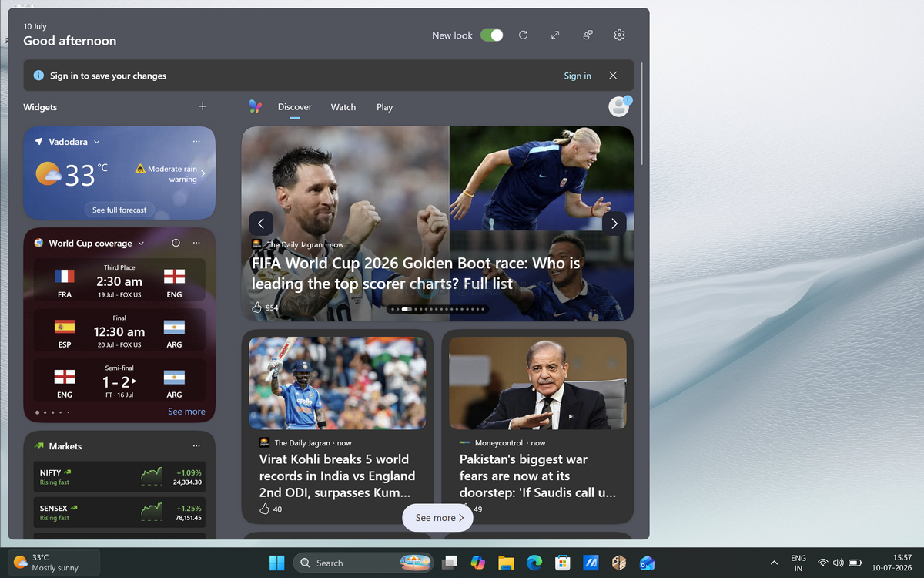Open the profile avatar in feed
The image size is (924, 578).
619,107
